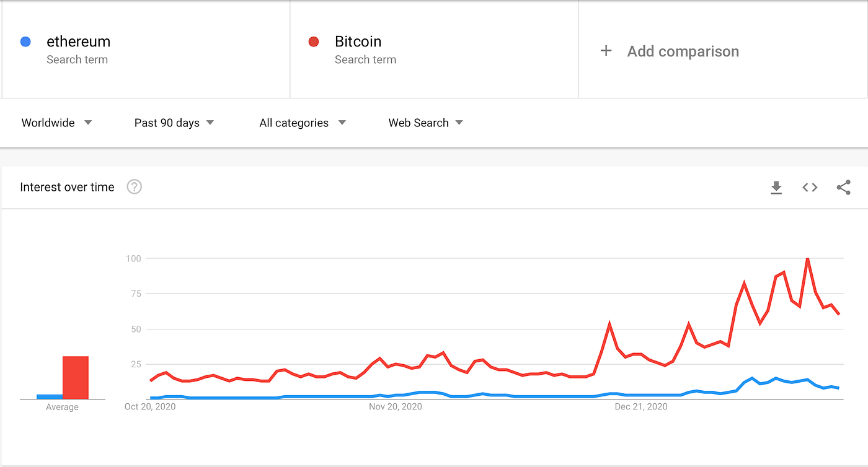Open the embed code for the chart

click(809, 187)
